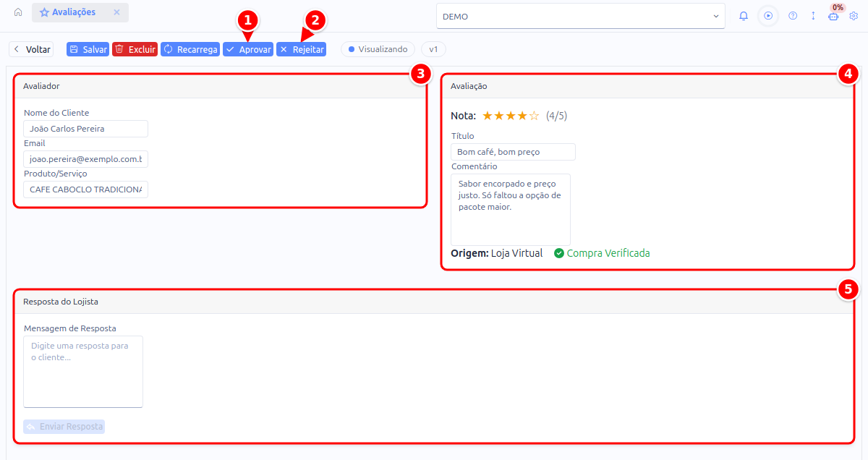The image size is (868, 460).
Task: Open the notifications bell
Action: point(744,16)
